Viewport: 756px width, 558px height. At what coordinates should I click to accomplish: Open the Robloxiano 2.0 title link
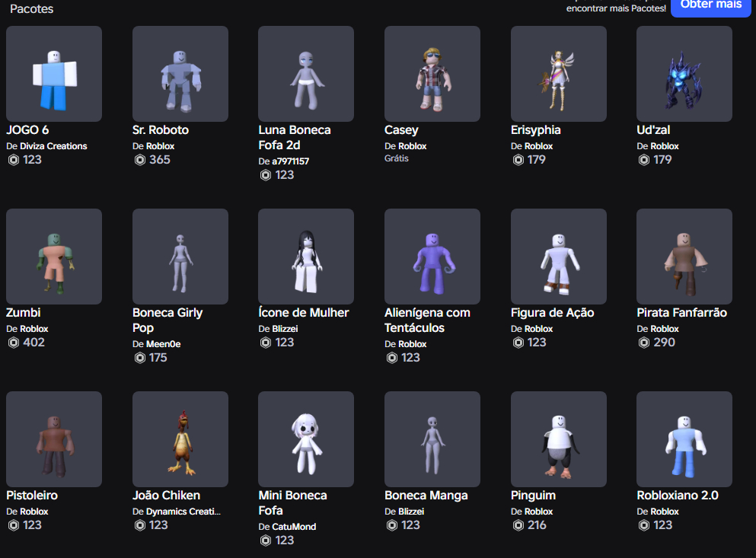point(678,496)
